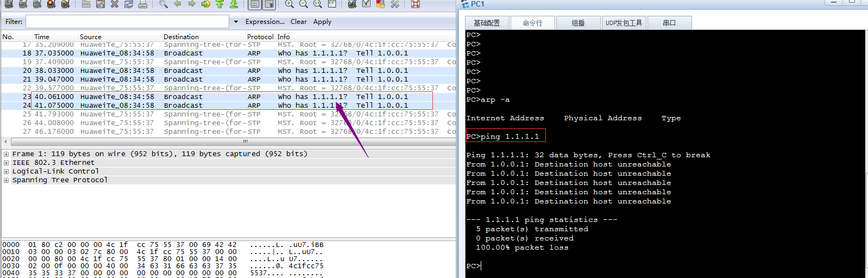Switch to 命令行 tab in PC1

tap(533, 23)
